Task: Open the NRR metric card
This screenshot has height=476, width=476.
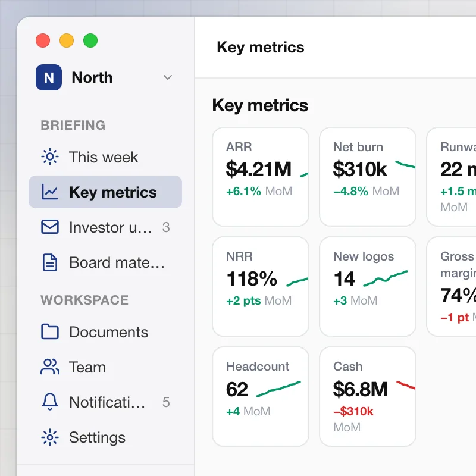Action: [x=261, y=287]
